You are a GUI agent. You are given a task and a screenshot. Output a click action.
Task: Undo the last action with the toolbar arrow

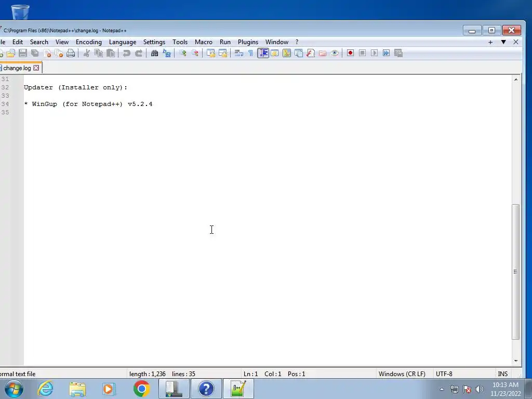[127, 54]
